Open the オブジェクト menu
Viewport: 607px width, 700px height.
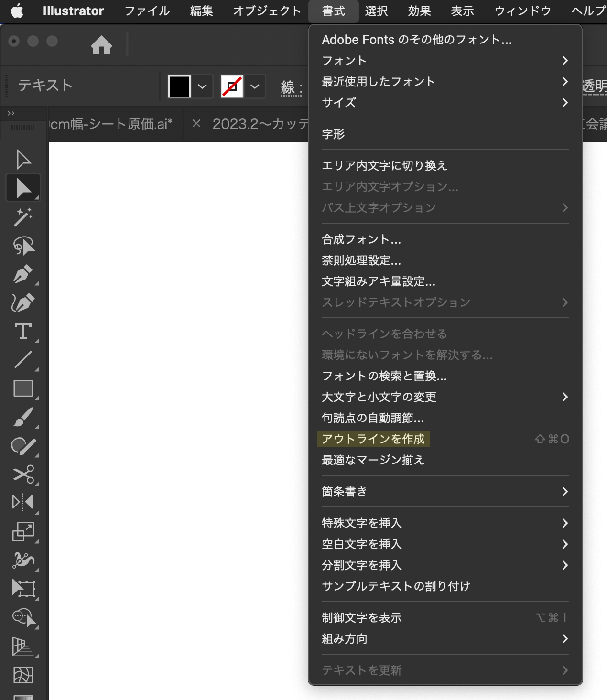pos(267,11)
